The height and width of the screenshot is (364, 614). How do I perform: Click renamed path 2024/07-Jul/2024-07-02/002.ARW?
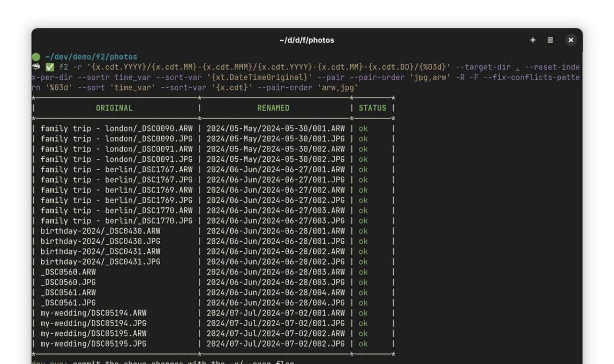[275, 333]
